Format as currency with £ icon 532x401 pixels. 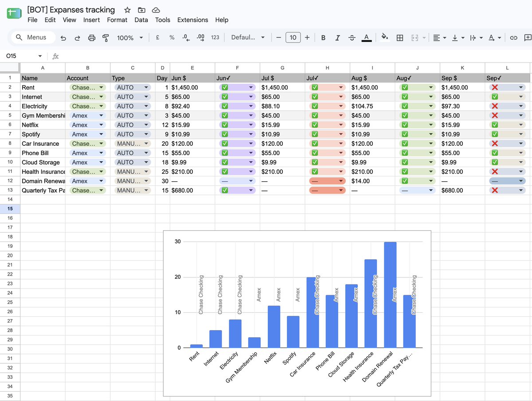tap(157, 38)
